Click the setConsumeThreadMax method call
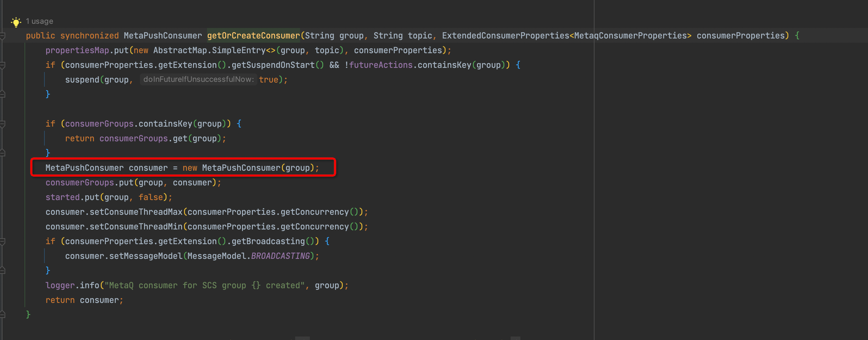Screen dimensions: 868x340 [x=136, y=212]
